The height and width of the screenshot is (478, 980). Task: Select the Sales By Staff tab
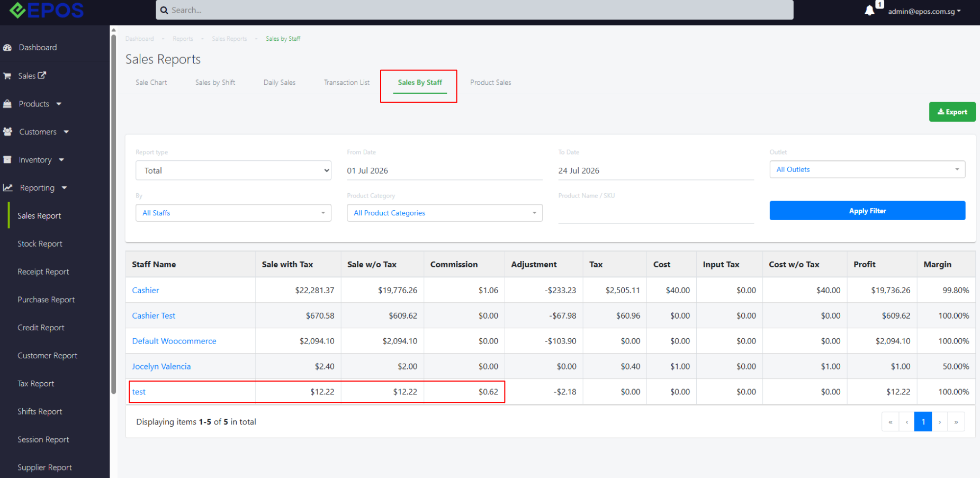click(x=420, y=83)
